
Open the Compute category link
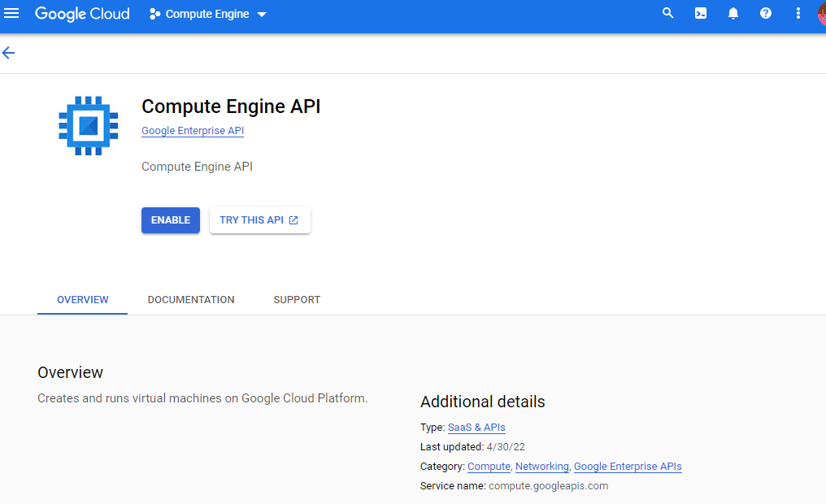[x=489, y=466]
